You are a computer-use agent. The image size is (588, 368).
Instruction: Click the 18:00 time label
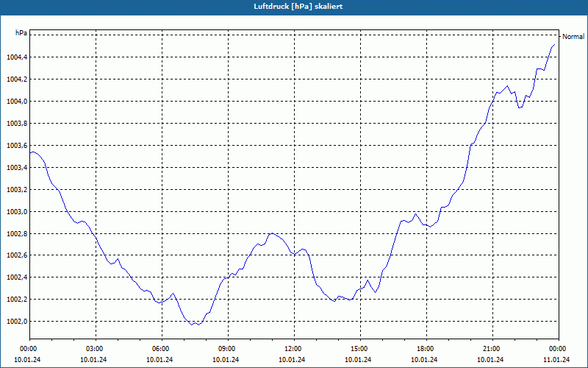point(427,348)
